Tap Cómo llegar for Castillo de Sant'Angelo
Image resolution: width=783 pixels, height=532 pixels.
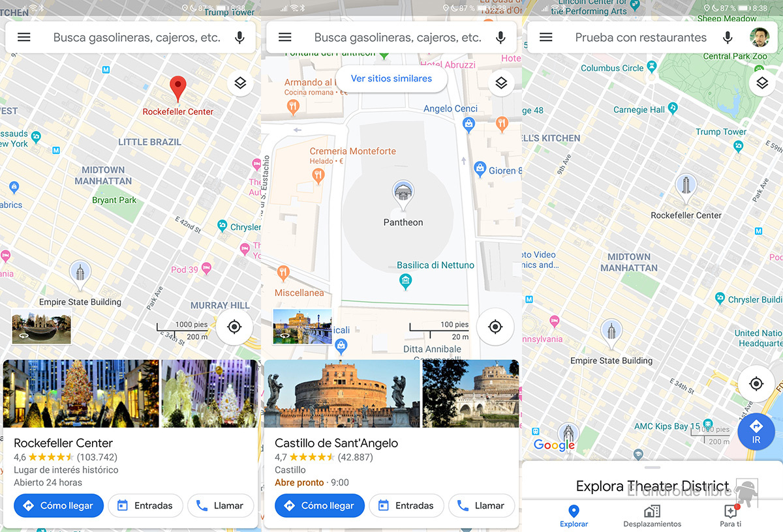click(x=320, y=505)
